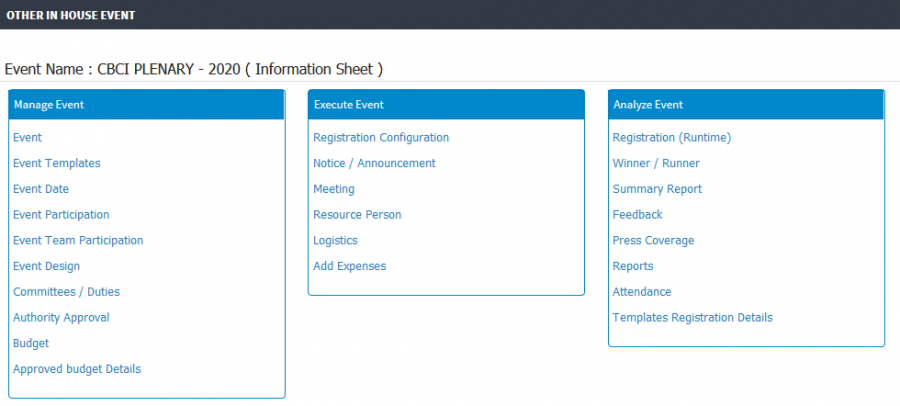900x406 pixels.
Task: Click the Event Design link
Action: (x=46, y=266)
